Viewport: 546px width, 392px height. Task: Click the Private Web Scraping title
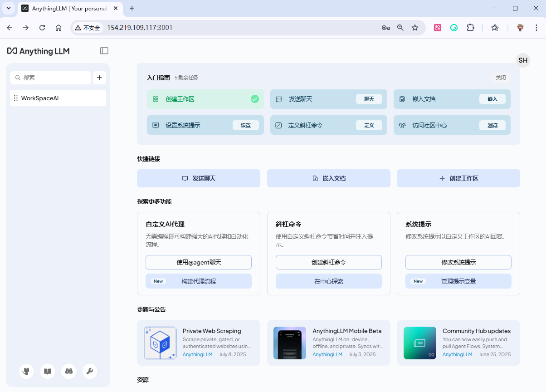pos(212,331)
